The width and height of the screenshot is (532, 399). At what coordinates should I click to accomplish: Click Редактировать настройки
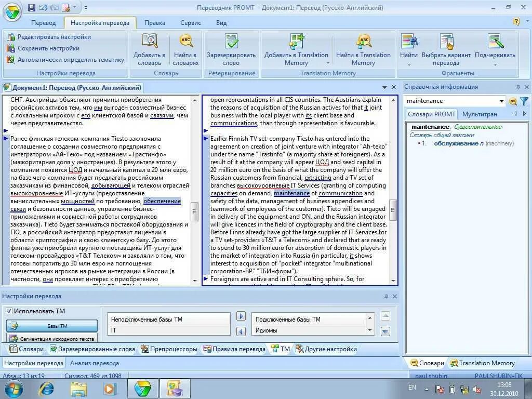[49, 37]
